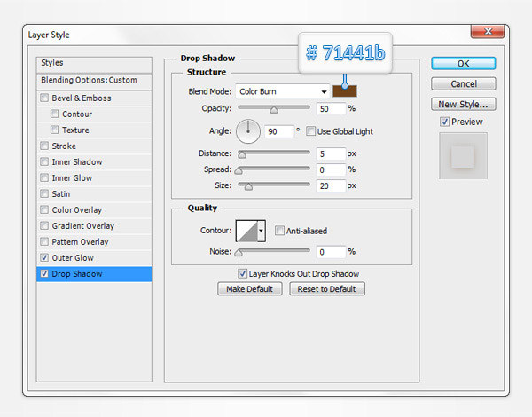Open the Blend Mode dropdown

(283, 91)
